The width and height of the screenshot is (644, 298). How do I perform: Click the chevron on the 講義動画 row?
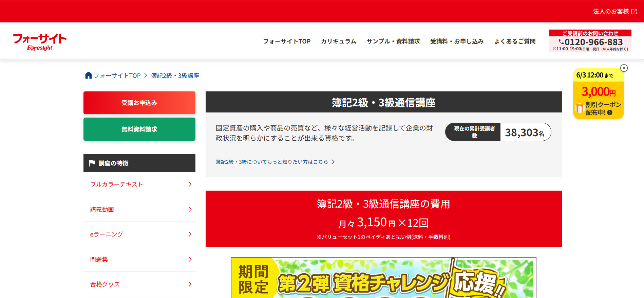(x=190, y=209)
